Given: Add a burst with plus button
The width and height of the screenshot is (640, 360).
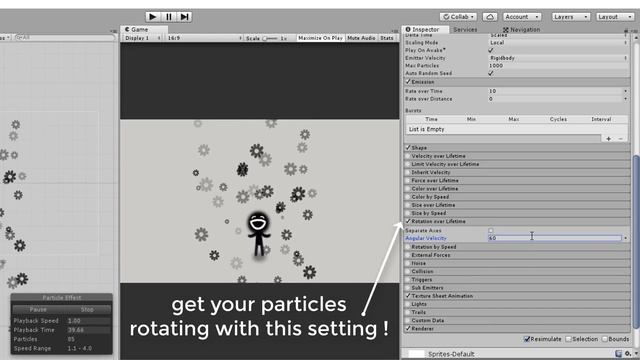Looking at the screenshot, I should [x=609, y=139].
